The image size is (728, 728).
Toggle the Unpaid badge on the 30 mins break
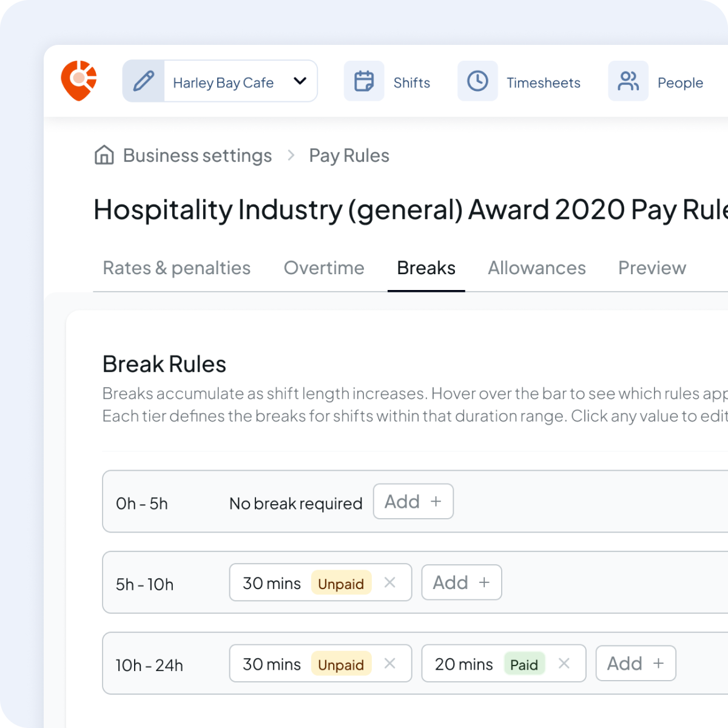[341, 583]
